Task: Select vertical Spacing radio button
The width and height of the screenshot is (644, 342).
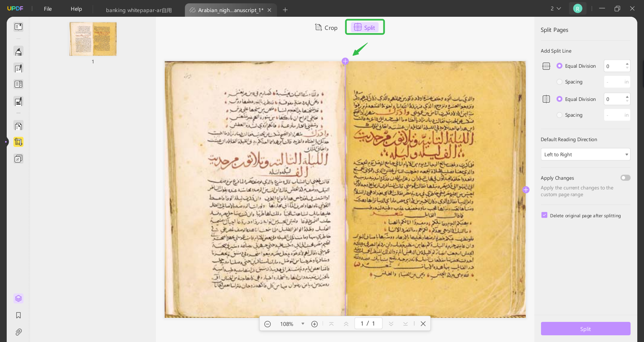Action: (559, 115)
